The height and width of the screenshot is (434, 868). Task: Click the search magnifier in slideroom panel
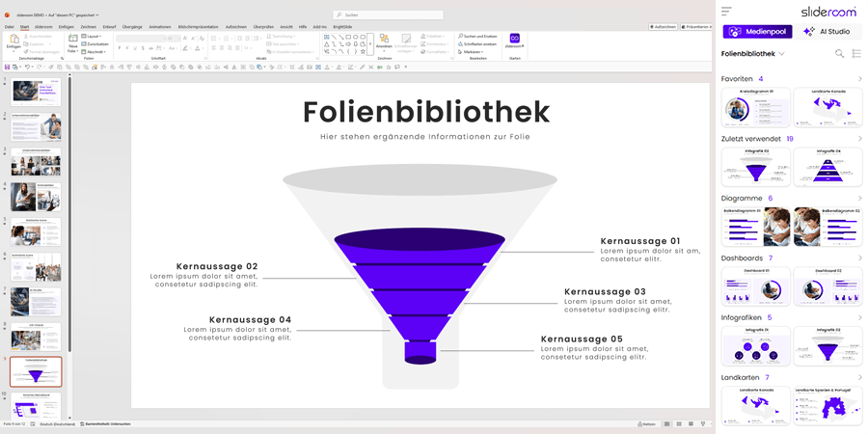click(x=839, y=54)
